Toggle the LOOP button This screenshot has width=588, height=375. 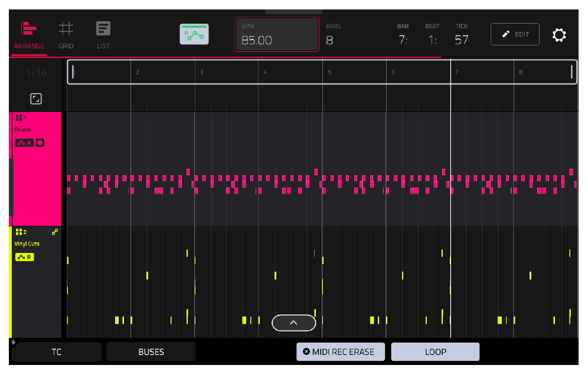(435, 352)
